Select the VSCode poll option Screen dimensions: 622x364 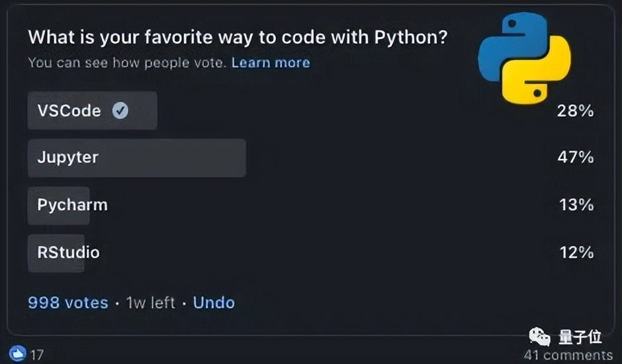point(69,111)
